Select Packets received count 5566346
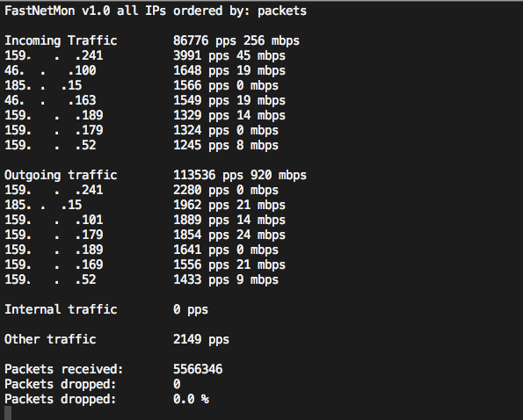523x420 pixels. click(198, 369)
